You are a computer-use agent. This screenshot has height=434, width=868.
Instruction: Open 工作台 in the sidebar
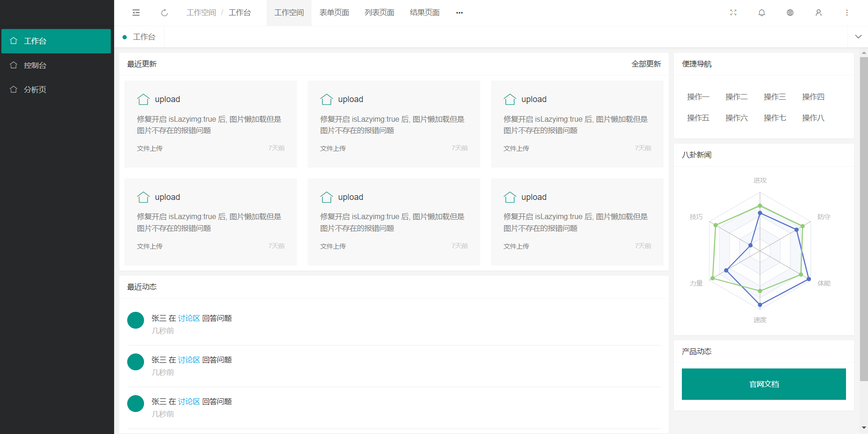(x=56, y=41)
